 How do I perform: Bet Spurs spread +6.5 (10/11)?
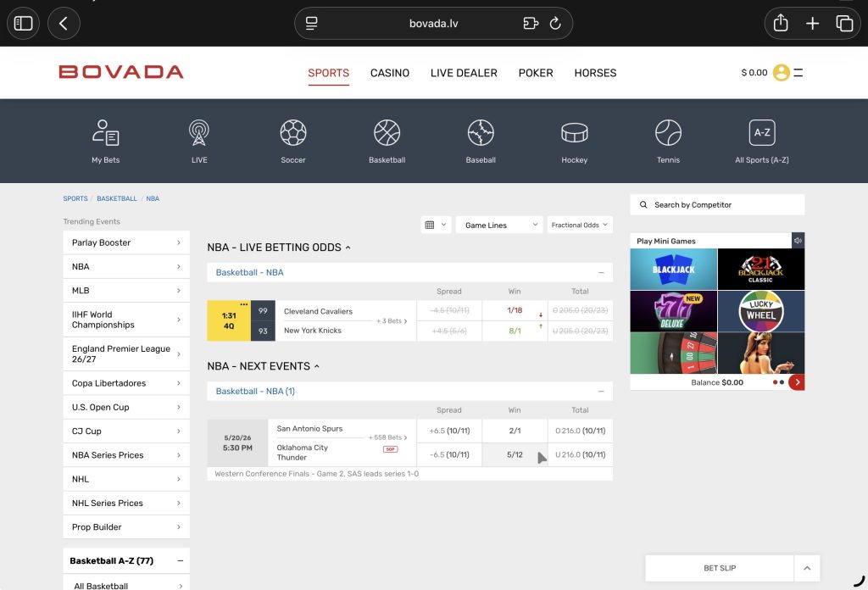tap(449, 431)
